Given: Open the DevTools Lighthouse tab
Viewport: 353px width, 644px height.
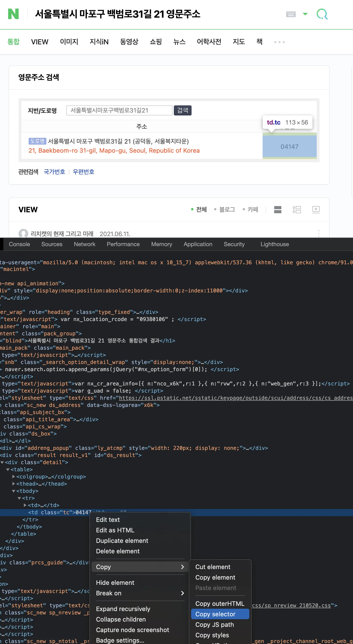Looking at the screenshot, I should pos(275,244).
